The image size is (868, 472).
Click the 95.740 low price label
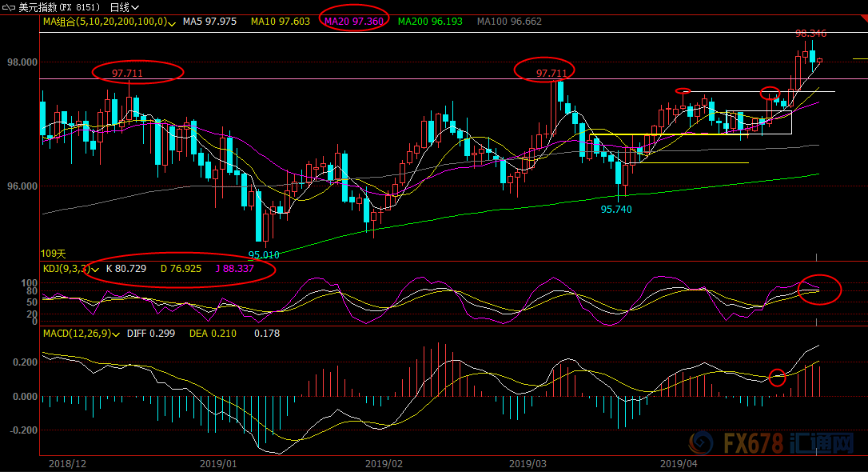point(616,210)
